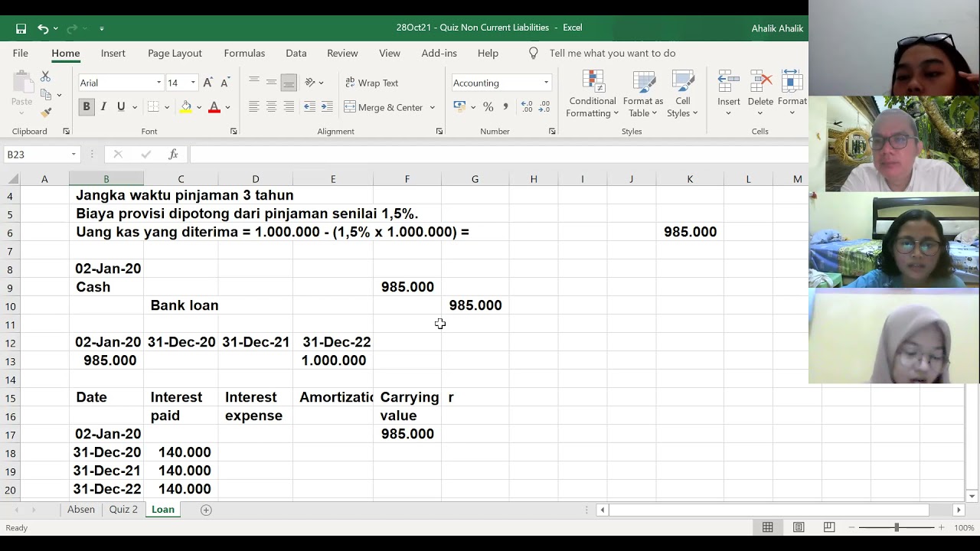Switch to Page Layout view in status bar
This screenshot has height=551, width=980.
pos(799,527)
